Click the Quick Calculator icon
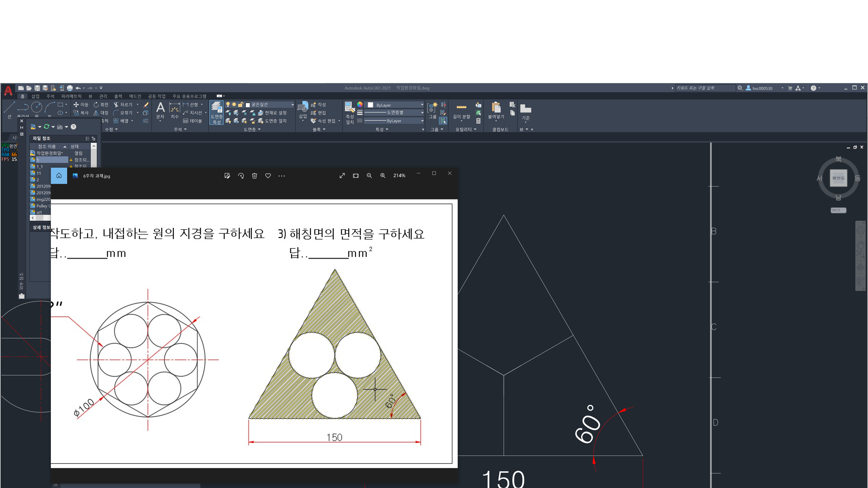Image resolution: width=868 pixels, height=488 pixels. pyautogui.click(x=478, y=121)
